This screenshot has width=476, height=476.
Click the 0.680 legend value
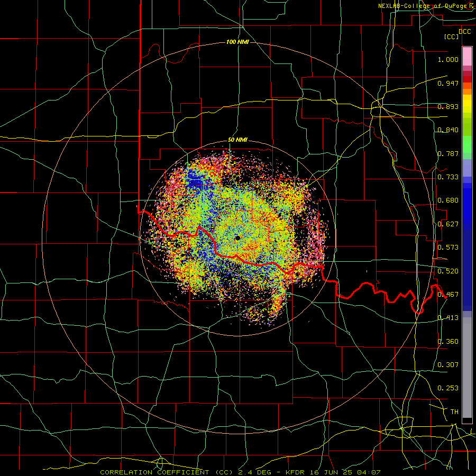pyautogui.click(x=448, y=200)
